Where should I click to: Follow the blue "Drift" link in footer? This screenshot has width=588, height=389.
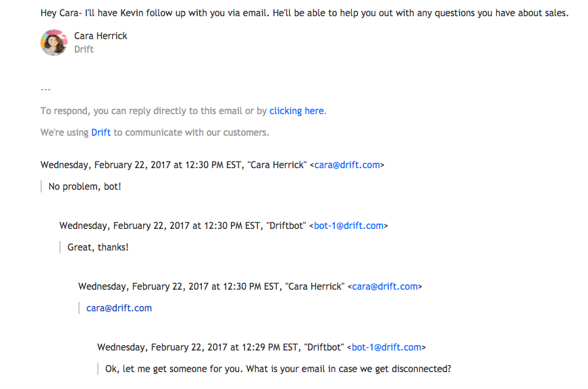tap(101, 132)
